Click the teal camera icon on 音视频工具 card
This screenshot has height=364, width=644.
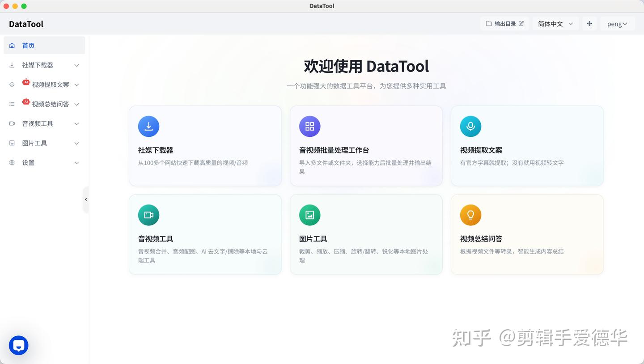click(x=149, y=215)
